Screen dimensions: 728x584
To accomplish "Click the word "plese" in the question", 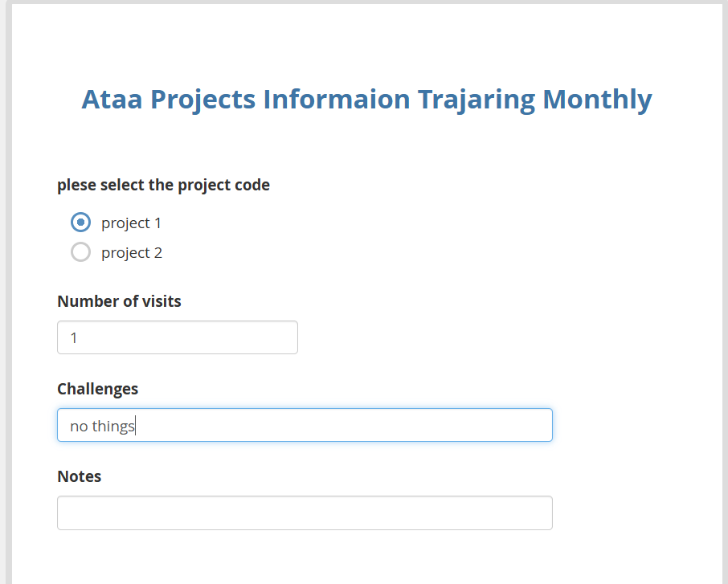I will (x=76, y=186).
